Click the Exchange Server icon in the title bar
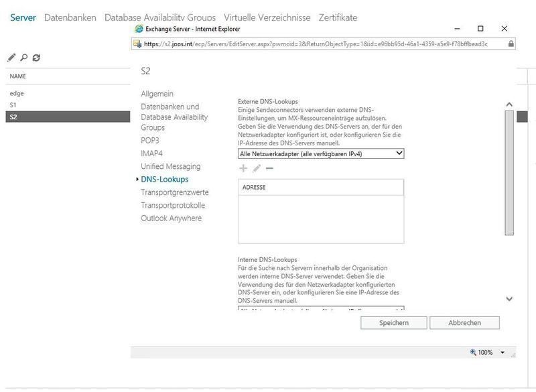 pos(138,28)
